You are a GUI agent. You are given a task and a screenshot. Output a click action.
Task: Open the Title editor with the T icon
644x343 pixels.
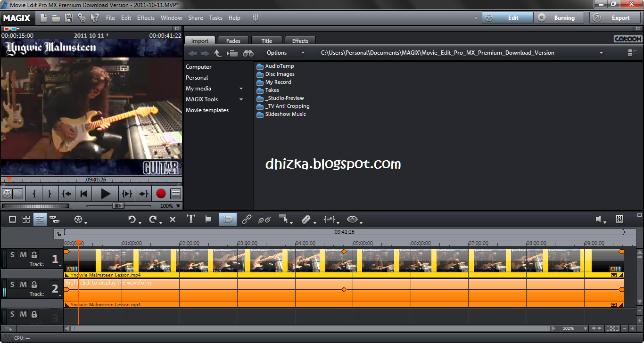(191, 219)
